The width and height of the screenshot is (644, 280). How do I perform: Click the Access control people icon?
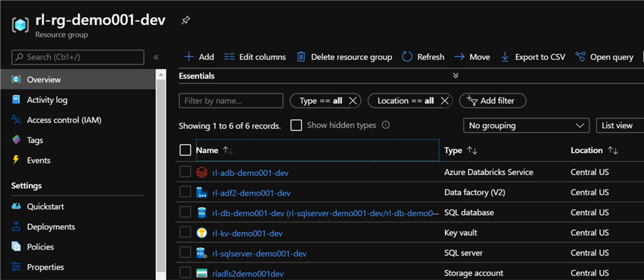click(x=16, y=120)
